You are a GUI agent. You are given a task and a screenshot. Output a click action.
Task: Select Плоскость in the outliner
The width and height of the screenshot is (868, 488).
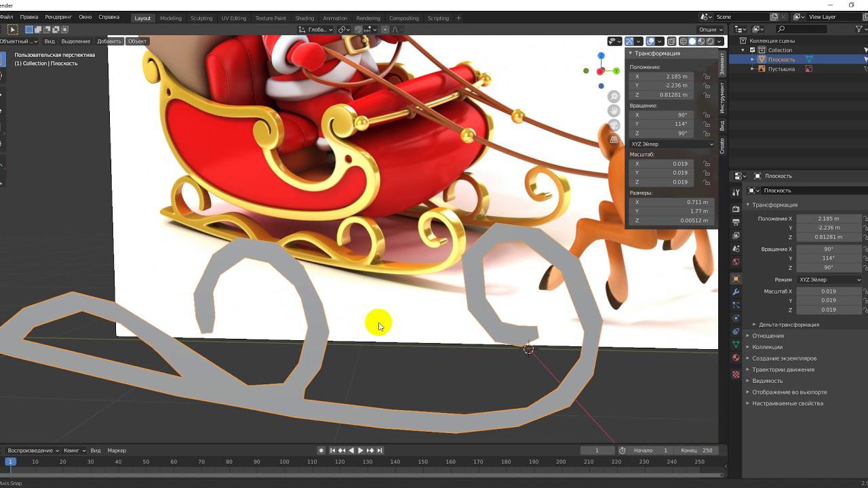click(781, 60)
